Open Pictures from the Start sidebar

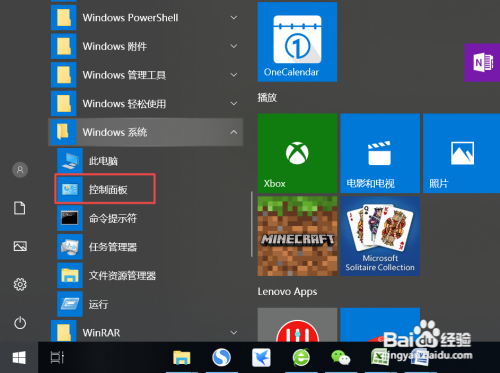pos(20,246)
